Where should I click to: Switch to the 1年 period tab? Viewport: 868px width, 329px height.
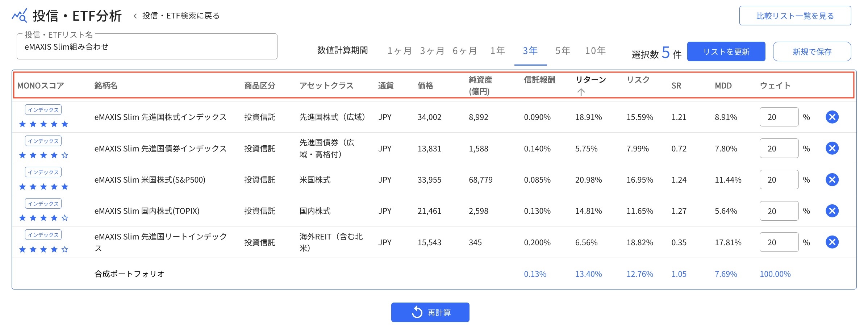pyautogui.click(x=497, y=51)
